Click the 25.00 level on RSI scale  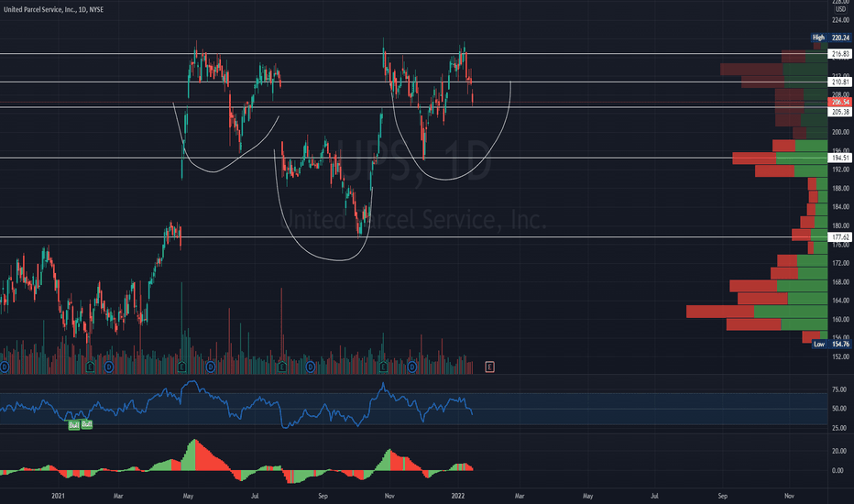point(839,428)
